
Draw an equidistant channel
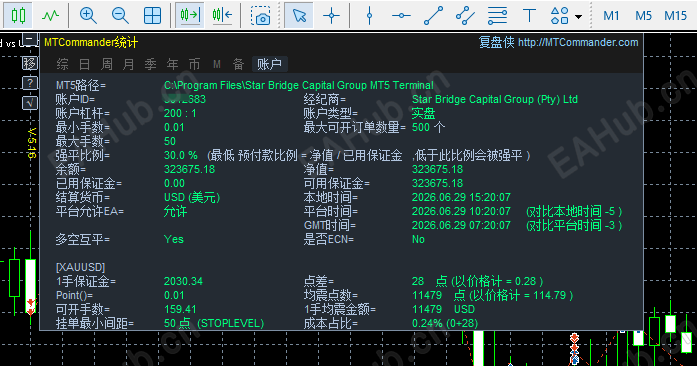pos(465,16)
